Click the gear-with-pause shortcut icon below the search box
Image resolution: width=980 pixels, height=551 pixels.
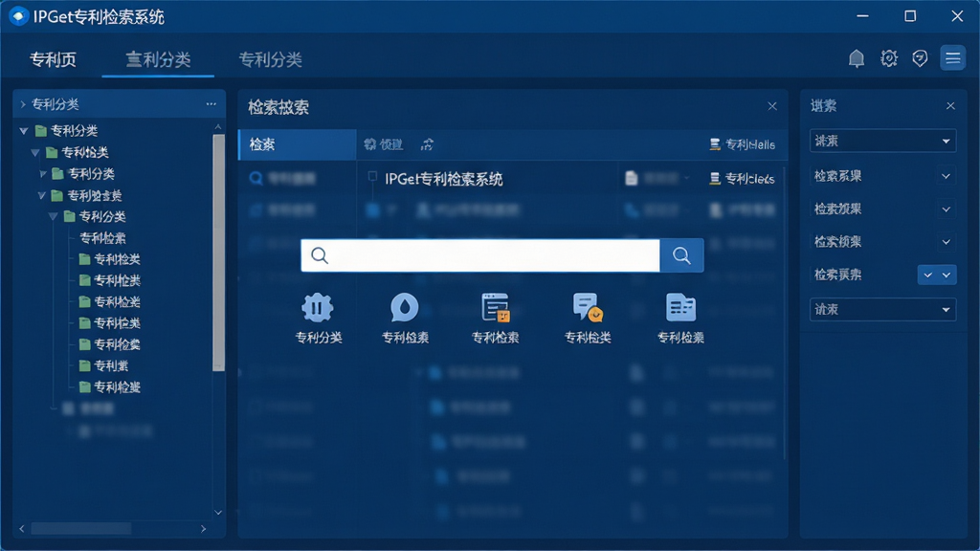point(318,307)
